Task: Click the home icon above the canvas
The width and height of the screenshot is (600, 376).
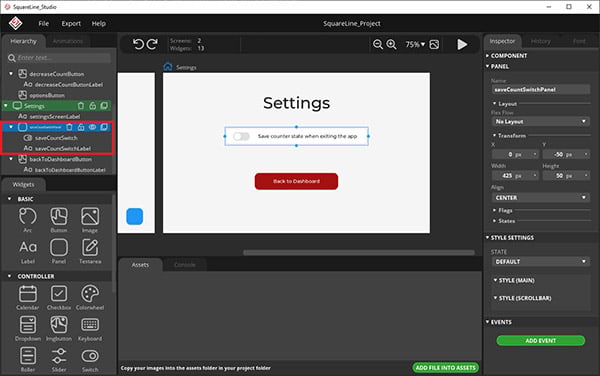Action: (168, 67)
